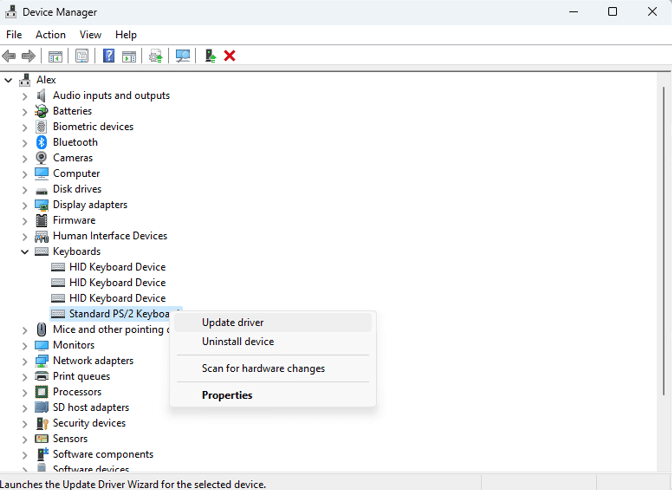This screenshot has height=490, width=672.
Task: Click the red X Uninstall device icon
Action: tap(230, 56)
